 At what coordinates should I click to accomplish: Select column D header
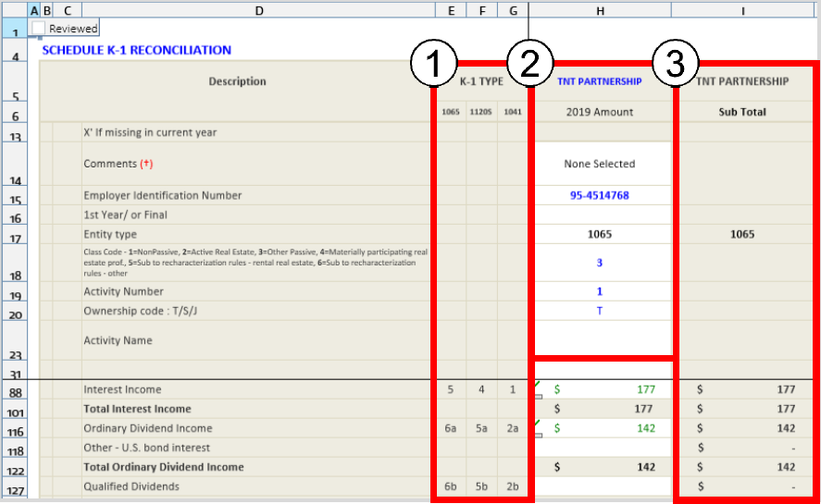click(x=258, y=10)
